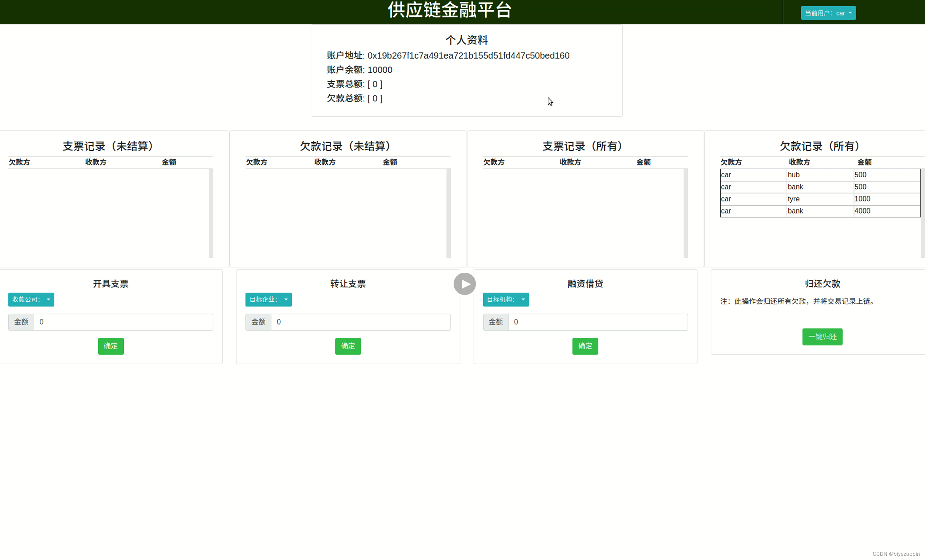Click 确定 button in 开具支票 panel
This screenshot has width=925, height=560.
[x=111, y=346]
